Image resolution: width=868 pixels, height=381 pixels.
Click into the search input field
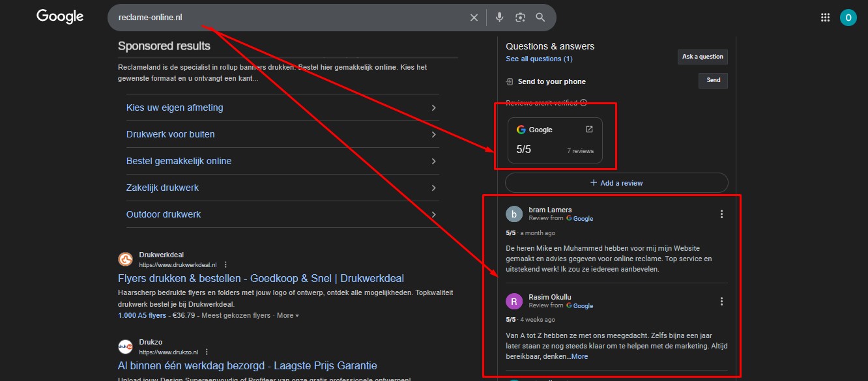(x=287, y=18)
